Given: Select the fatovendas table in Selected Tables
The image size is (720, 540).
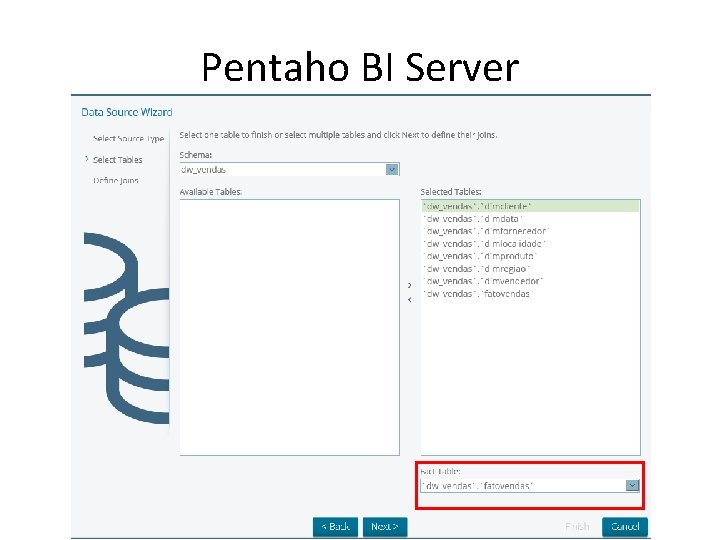Looking at the screenshot, I should click(530, 294).
